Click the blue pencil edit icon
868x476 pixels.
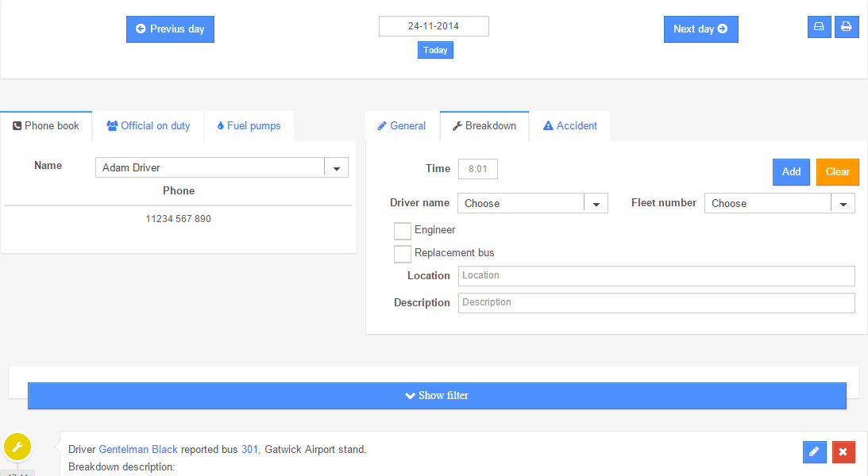coord(814,452)
